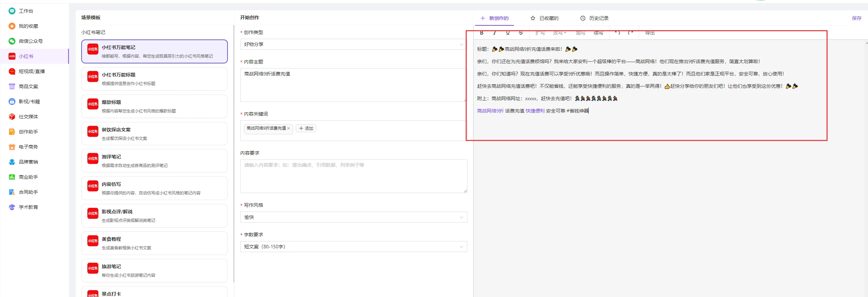
Task: Open 我的收藏 from the sidebar
Action: tap(28, 26)
